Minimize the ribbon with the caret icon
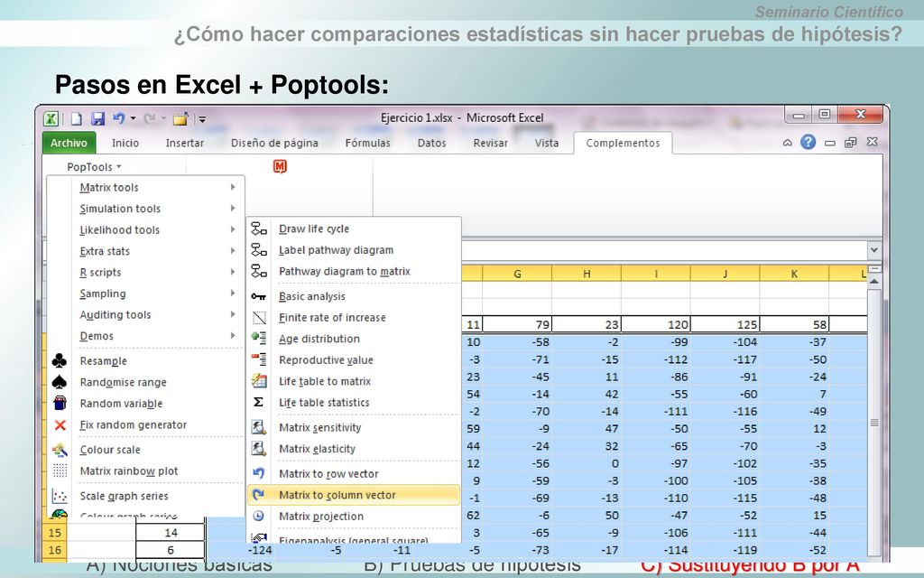 787,143
